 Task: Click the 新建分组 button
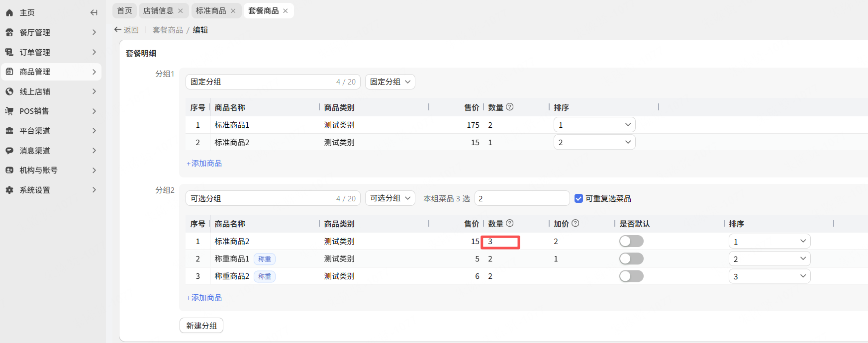tap(201, 326)
